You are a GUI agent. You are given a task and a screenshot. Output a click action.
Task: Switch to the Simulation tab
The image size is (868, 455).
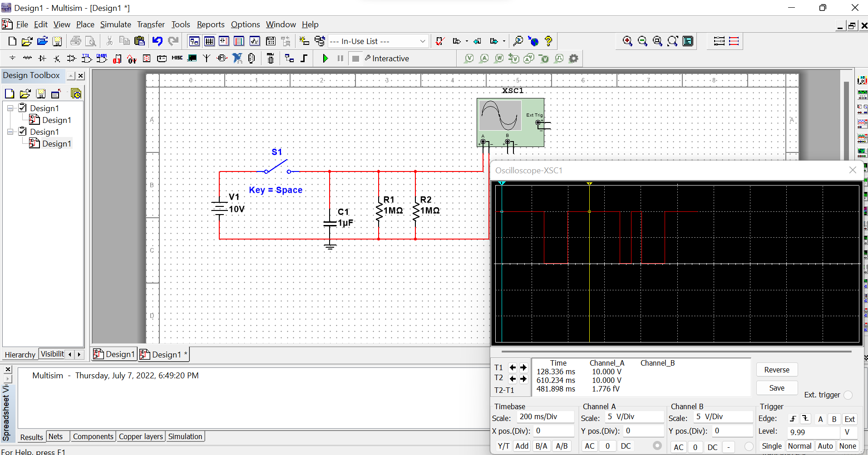(x=185, y=436)
